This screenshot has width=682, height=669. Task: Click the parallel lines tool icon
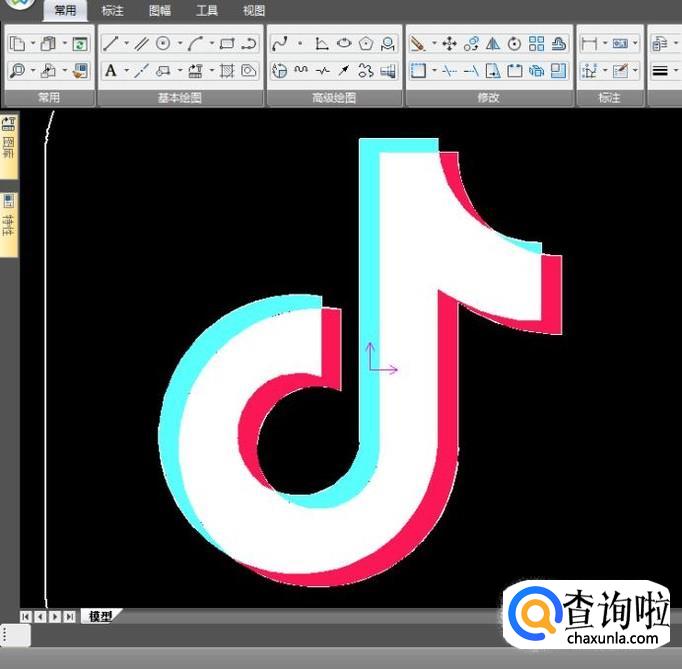point(141,44)
